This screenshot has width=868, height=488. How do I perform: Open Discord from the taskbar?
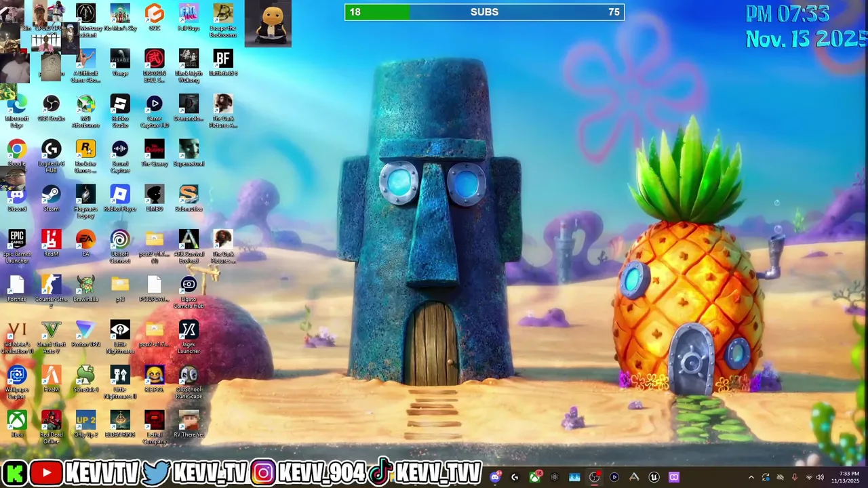496,477
